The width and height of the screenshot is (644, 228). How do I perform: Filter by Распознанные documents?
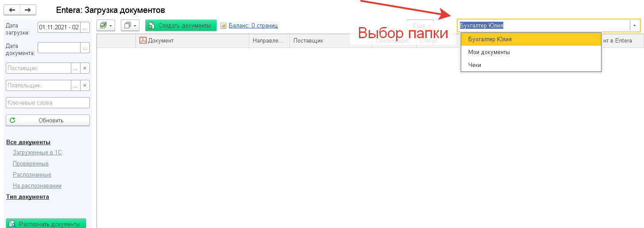point(32,175)
